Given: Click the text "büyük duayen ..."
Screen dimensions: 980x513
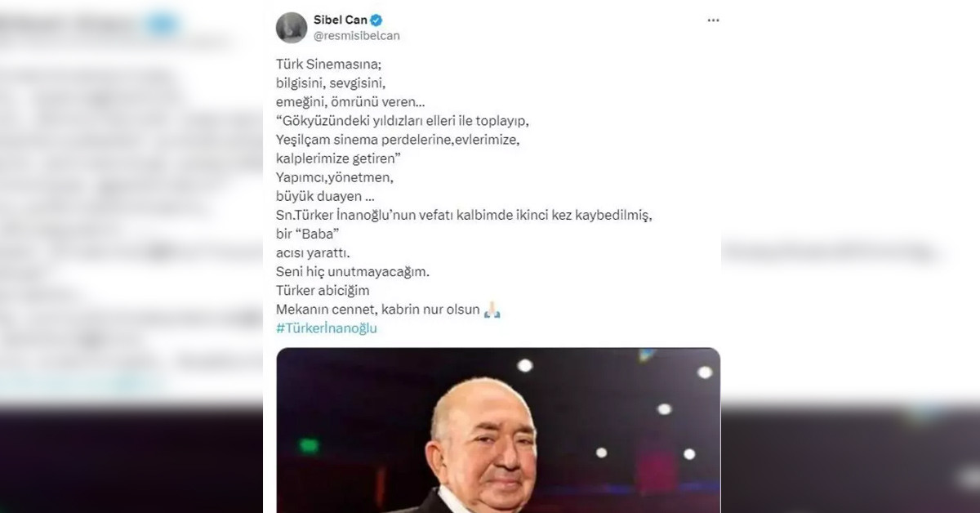Looking at the screenshot, I should (319, 196).
